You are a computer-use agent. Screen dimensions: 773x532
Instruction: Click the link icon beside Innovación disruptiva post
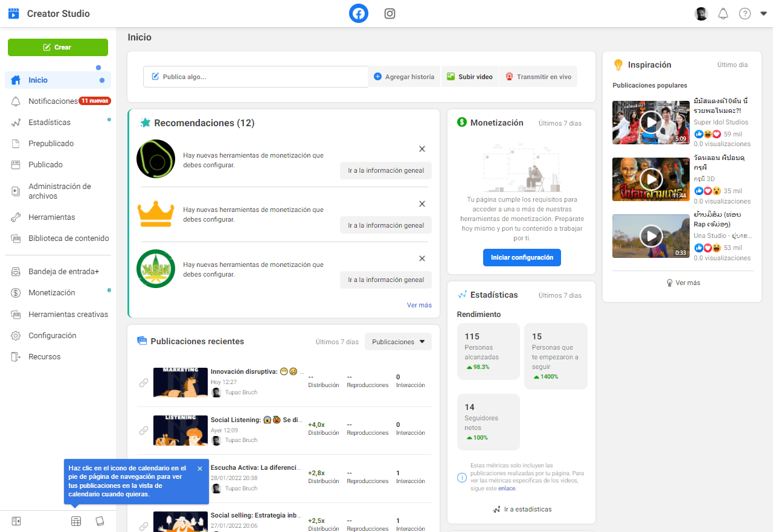click(x=144, y=383)
